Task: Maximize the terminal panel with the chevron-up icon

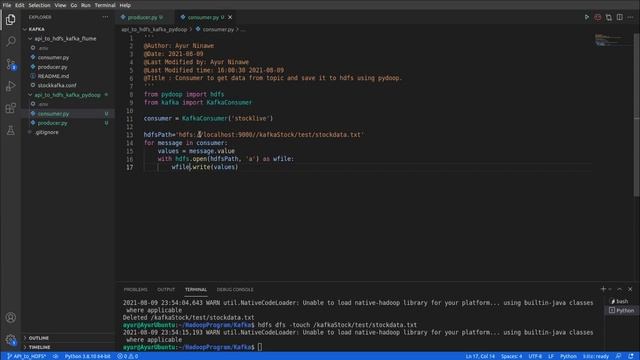Action: (620, 289)
